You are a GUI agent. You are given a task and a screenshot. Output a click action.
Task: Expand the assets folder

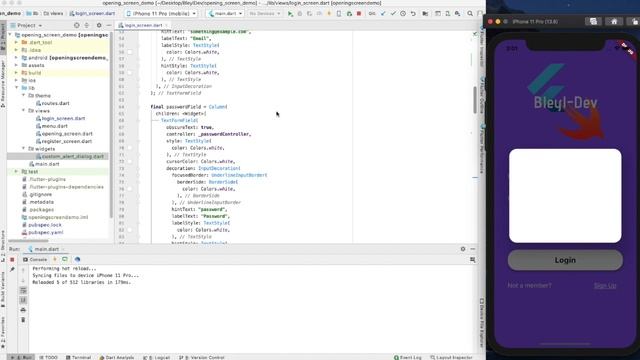(x=17, y=65)
